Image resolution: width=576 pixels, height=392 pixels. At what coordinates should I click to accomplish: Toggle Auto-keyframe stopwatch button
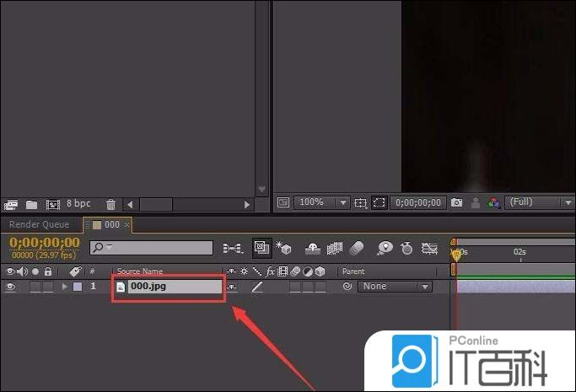[x=406, y=249]
